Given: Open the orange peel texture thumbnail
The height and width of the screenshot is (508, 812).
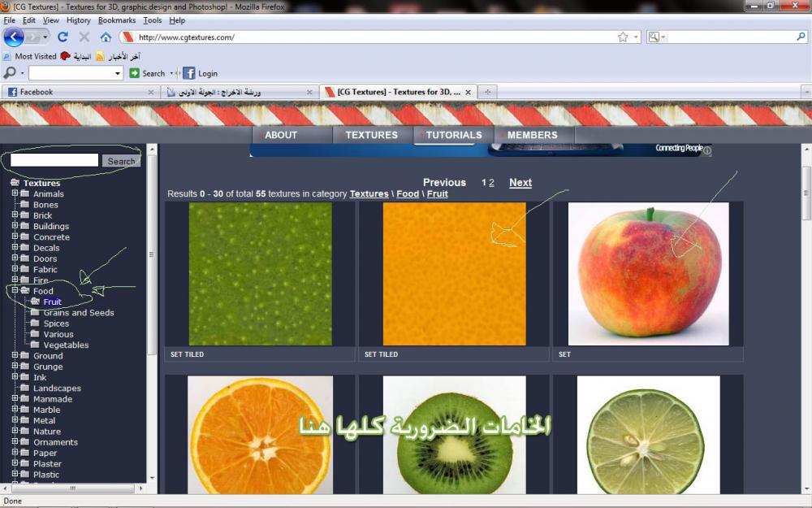Looking at the screenshot, I should click(x=454, y=274).
